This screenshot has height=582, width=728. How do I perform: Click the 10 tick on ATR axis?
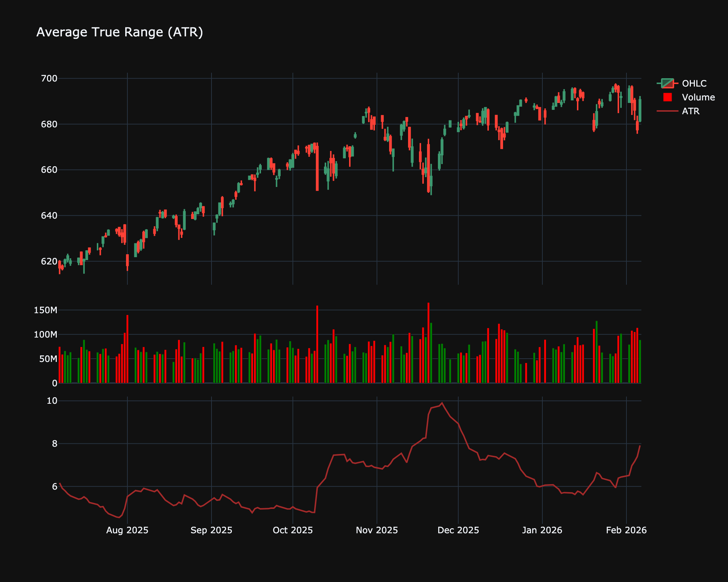[x=52, y=401]
